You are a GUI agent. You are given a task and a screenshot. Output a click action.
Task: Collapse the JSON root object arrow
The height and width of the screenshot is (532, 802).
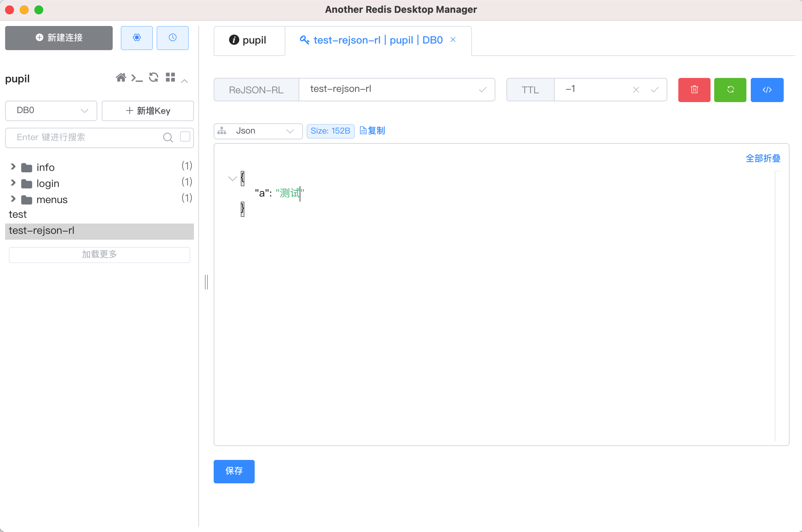(232, 179)
